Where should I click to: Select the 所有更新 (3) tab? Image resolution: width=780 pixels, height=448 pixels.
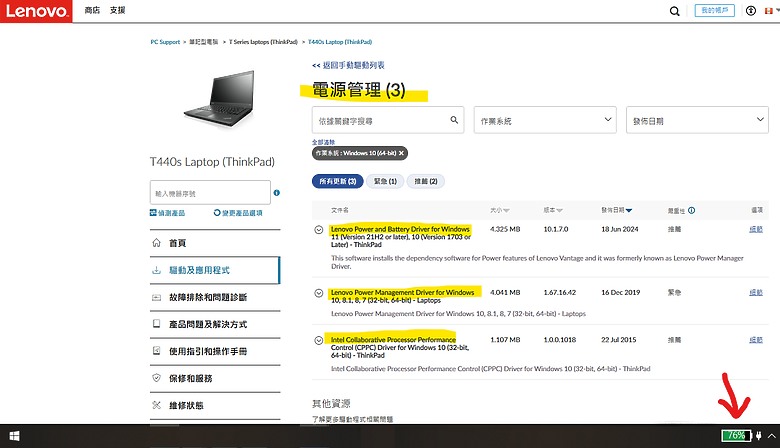(x=338, y=181)
